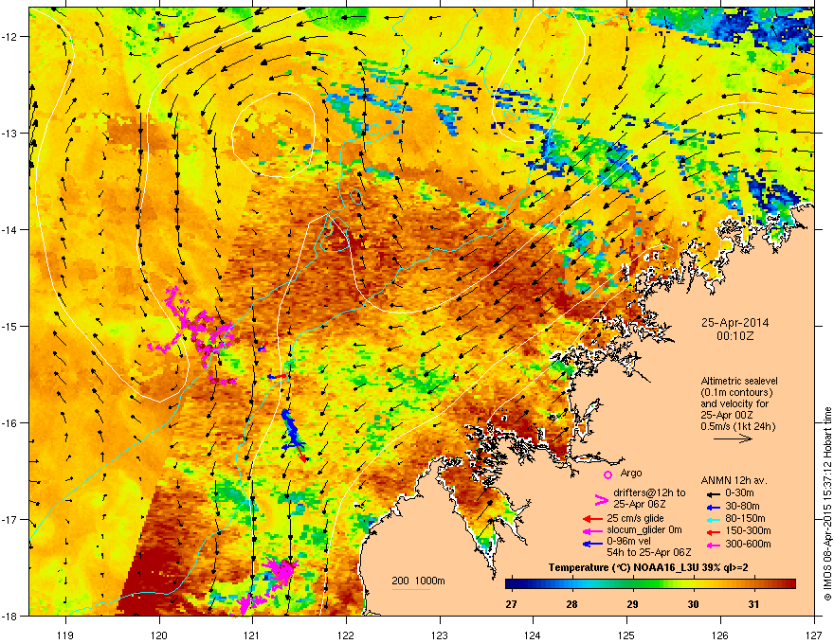The image size is (834, 644).
Task: Click the '300-600m' depth label
Action: 748,545
